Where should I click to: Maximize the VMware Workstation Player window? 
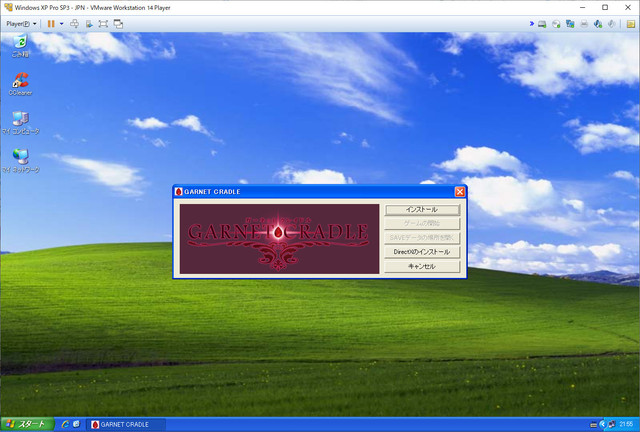point(605,7)
